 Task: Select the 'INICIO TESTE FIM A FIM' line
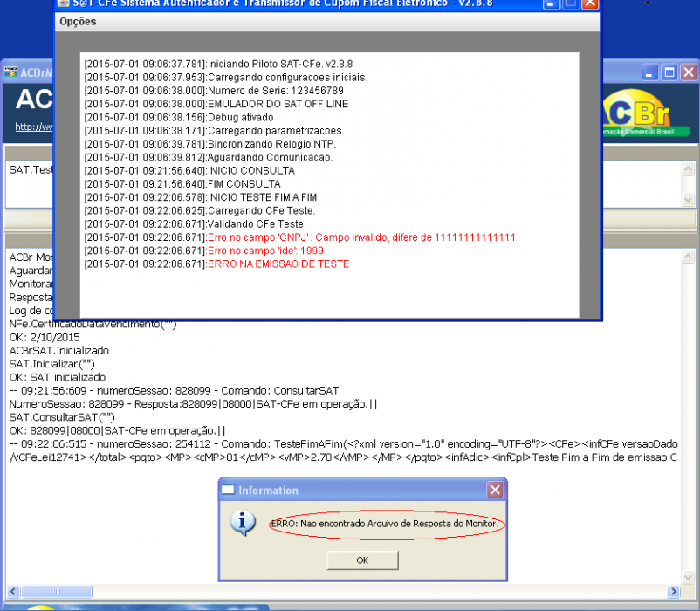point(201,197)
